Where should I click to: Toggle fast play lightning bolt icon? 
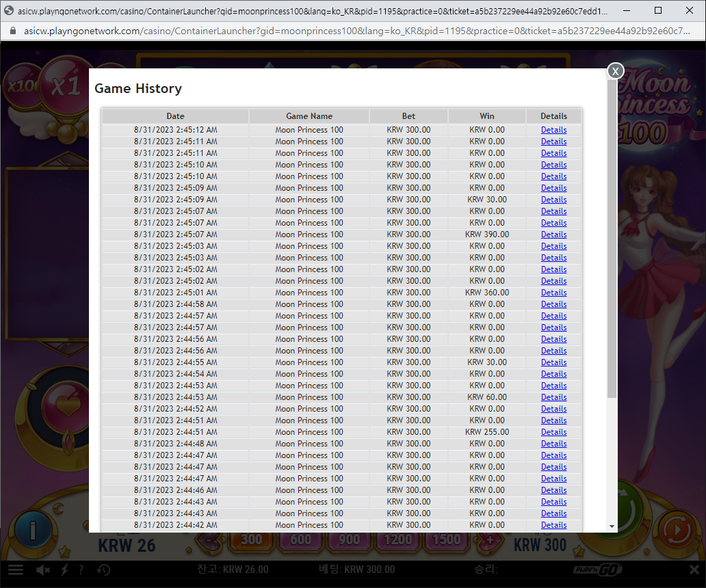64,570
